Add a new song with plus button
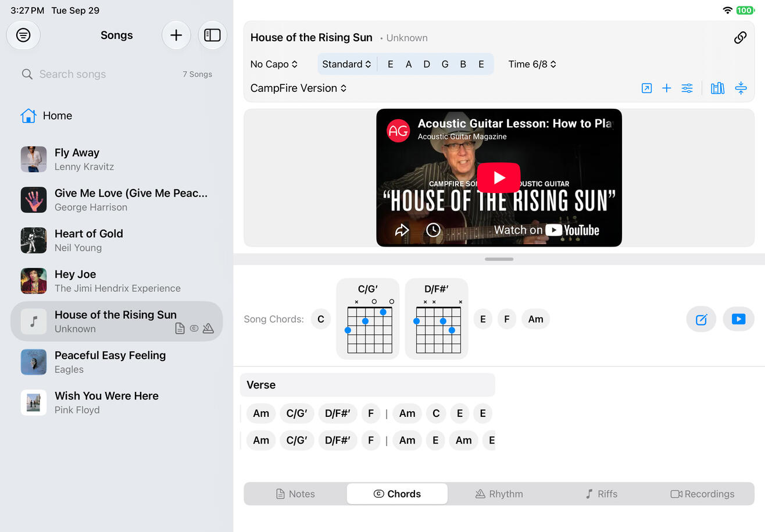This screenshot has height=532, width=765. click(176, 35)
